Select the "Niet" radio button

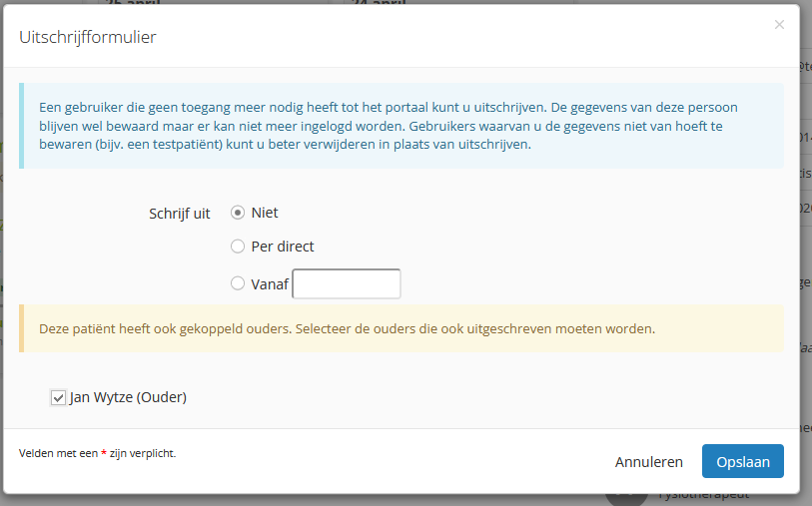pos(238,213)
